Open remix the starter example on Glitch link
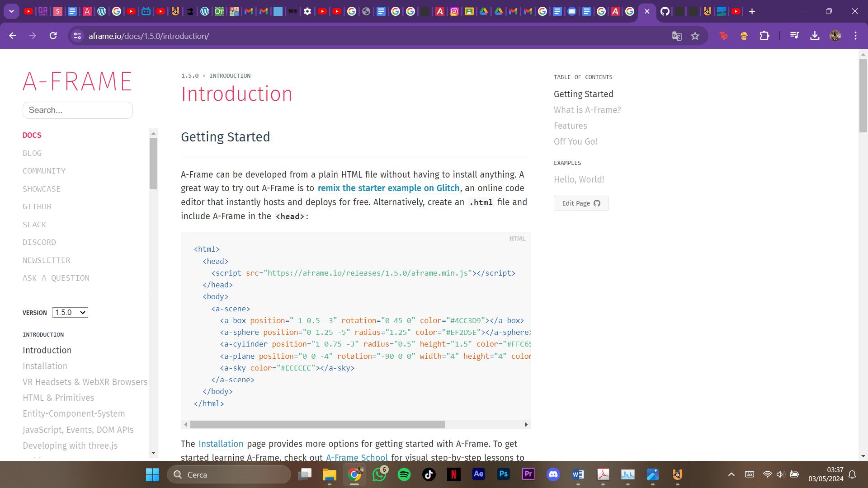This screenshot has height=488, width=868. (388, 188)
